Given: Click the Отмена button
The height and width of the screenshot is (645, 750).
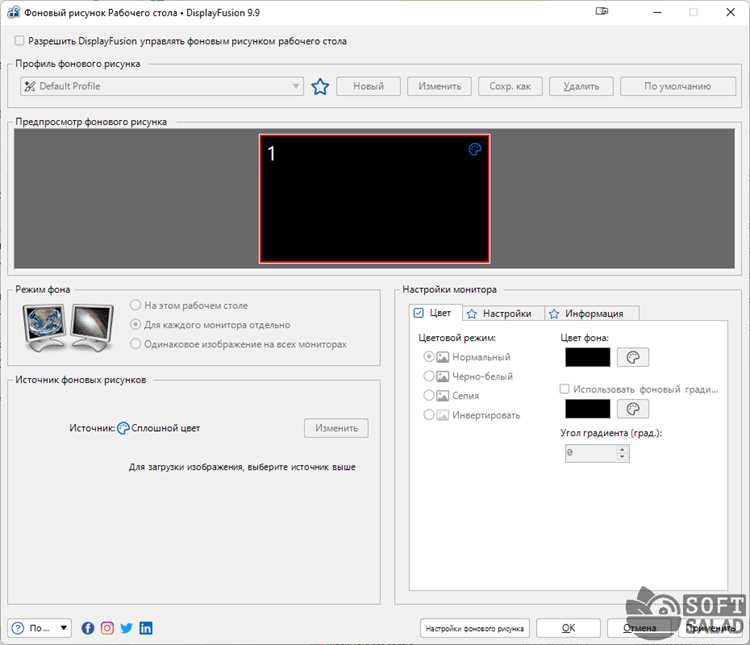Looking at the screenshot, I should pos(640,628).
